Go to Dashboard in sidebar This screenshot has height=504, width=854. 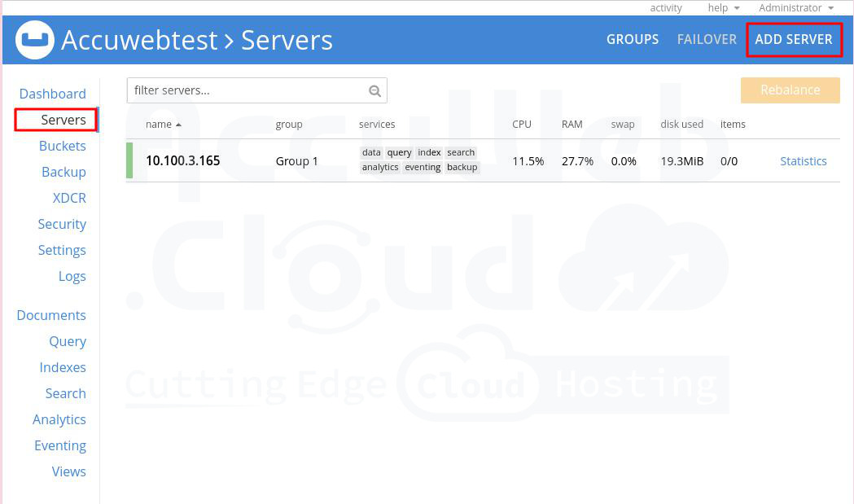[52, 94]
